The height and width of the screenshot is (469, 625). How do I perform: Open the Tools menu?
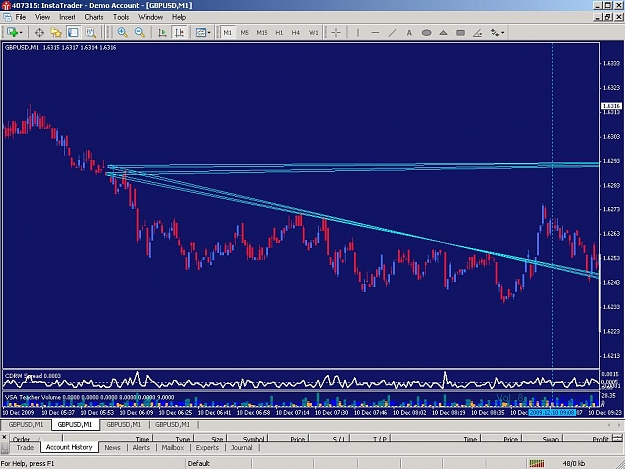tap(121, 17)
